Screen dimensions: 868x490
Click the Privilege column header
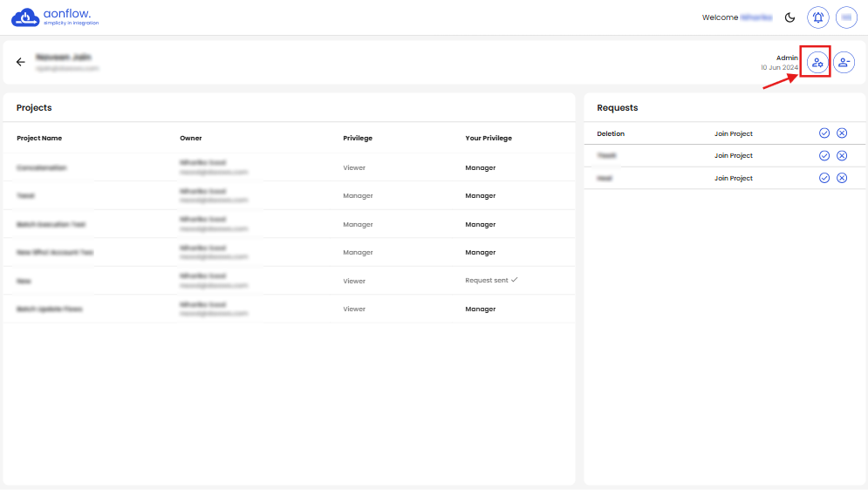pyautogui.click(x=358, y=138)
